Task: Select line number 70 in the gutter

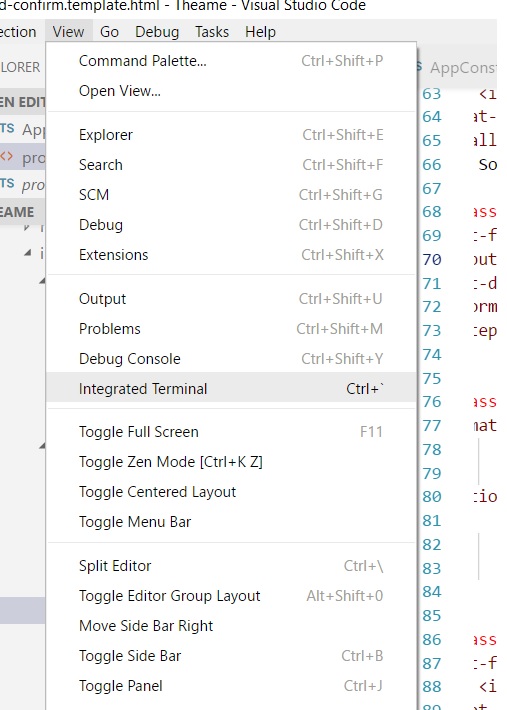Action: point(431,259)
